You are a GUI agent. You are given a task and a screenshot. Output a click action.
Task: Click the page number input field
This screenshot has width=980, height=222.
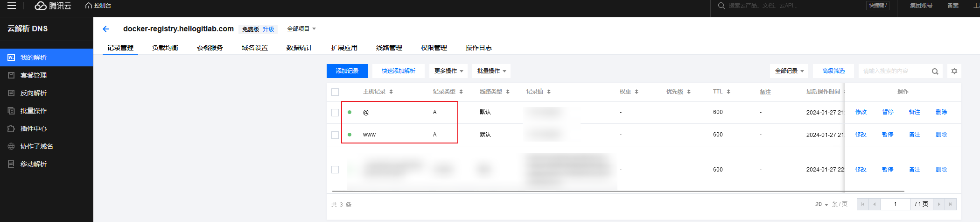coord(895,204)
